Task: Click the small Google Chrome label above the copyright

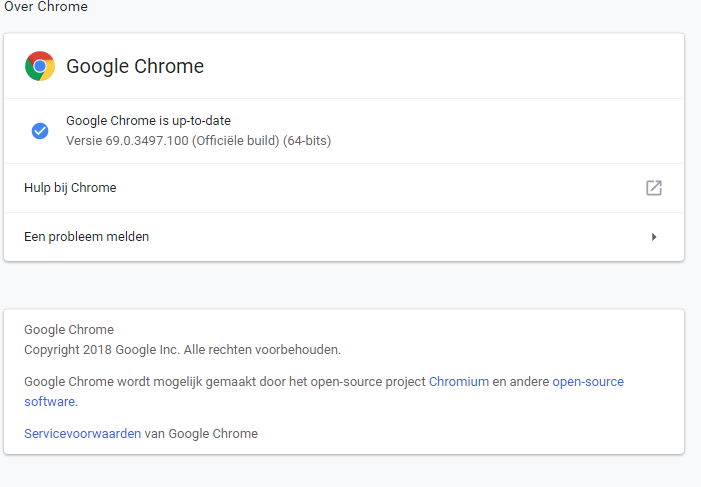Action: click(69, 330)
